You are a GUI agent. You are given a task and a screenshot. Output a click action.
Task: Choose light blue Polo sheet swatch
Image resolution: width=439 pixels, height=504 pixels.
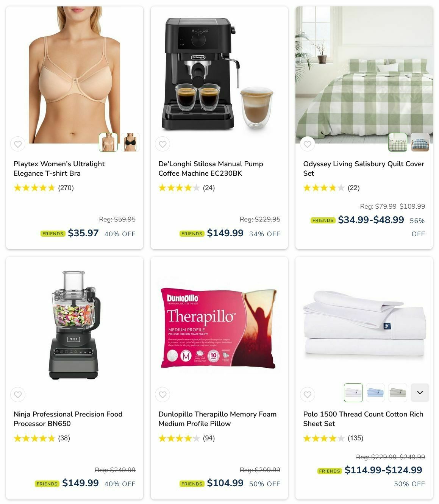(x=375, y=393)
